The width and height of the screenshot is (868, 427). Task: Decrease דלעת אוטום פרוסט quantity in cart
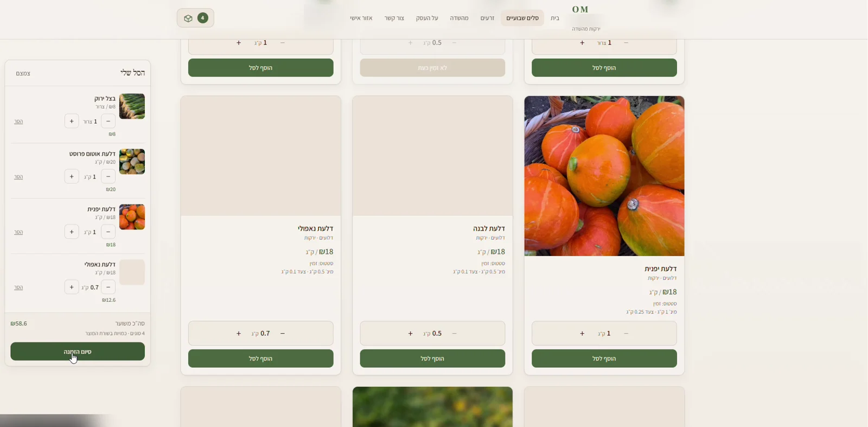point(108,176)
